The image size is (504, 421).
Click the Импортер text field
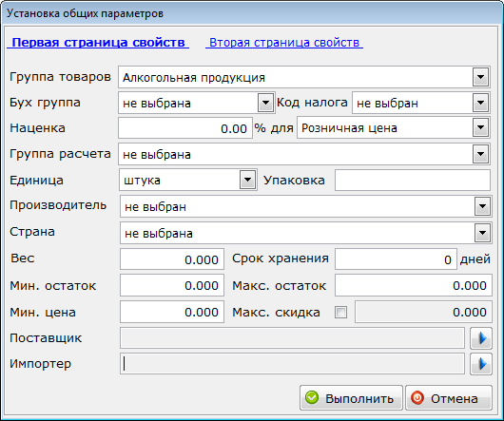tap(292, 364)
